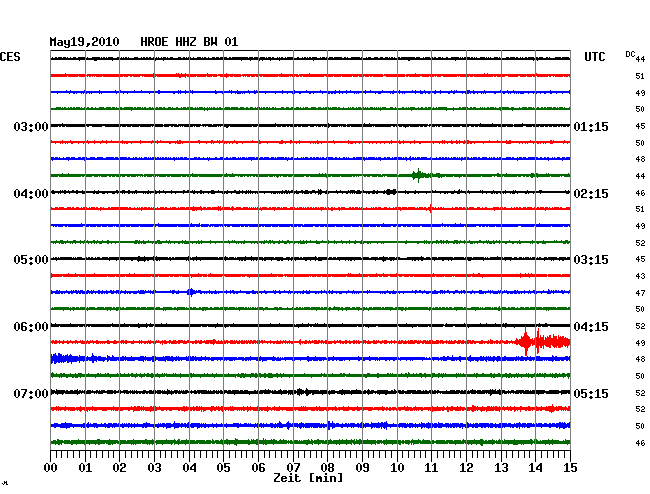The width and height of the screenshot is (650, 494).
Task: Click the 03:15 UTC time label
Action: 591,260
